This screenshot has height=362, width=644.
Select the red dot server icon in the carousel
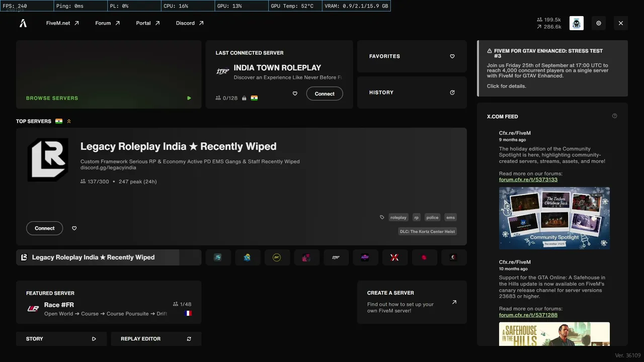point(424,257)
